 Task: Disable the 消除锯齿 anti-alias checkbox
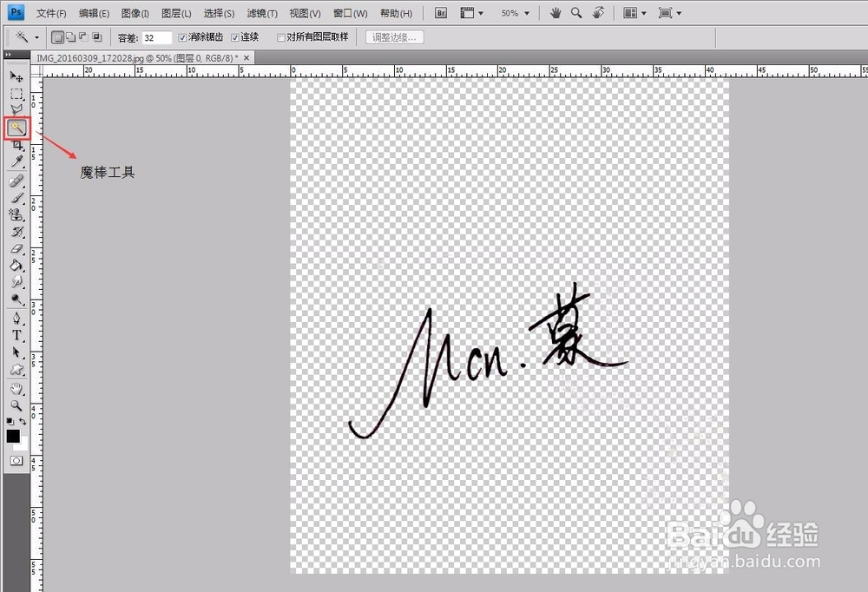click(x=181, y=37)
